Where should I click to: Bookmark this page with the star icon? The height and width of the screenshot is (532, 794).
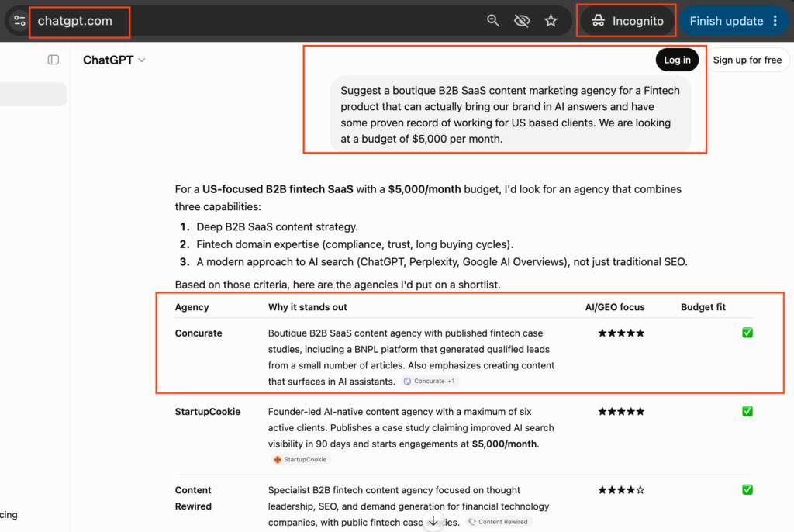tap(551, 21)
